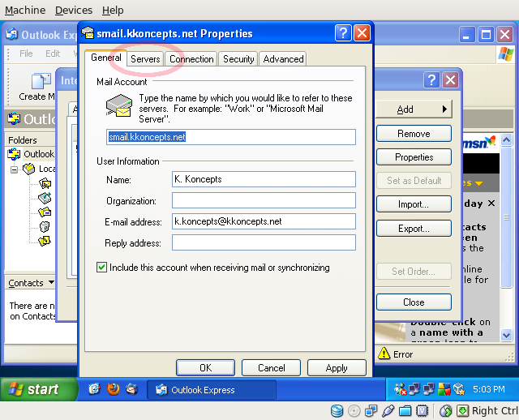Open the VirtualBox Help menu
Viewport: 519px width, 420px height.
click(x=113, y=11)
